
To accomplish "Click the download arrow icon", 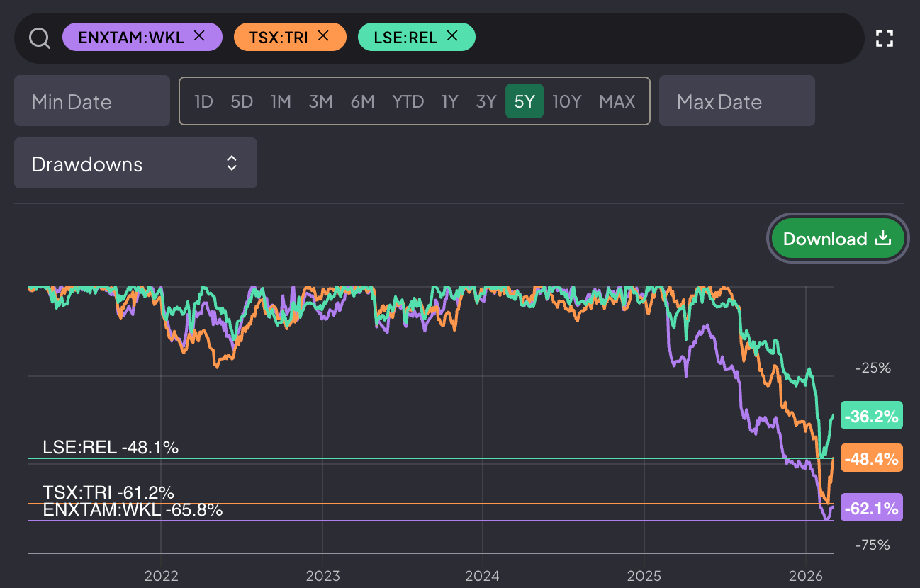I will click(x=883, y=239).
